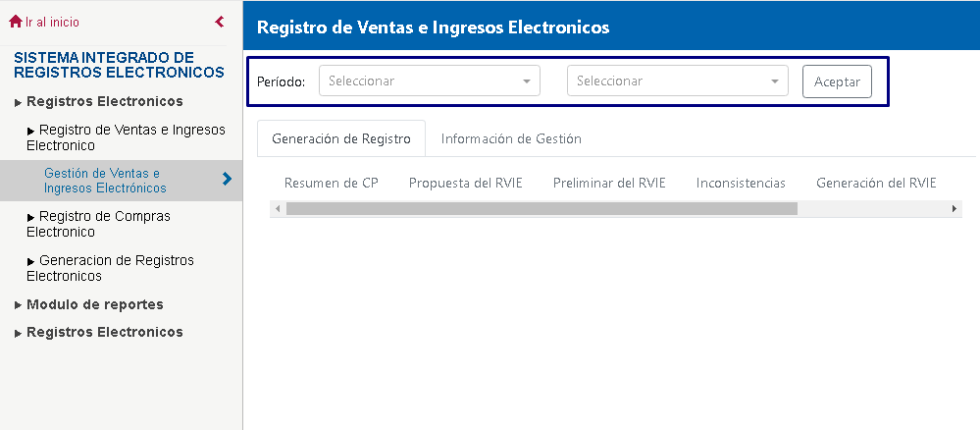
Task: Open Gestión de Ventas e Ingresos Electrónicos
Action: tap(105, 181)
